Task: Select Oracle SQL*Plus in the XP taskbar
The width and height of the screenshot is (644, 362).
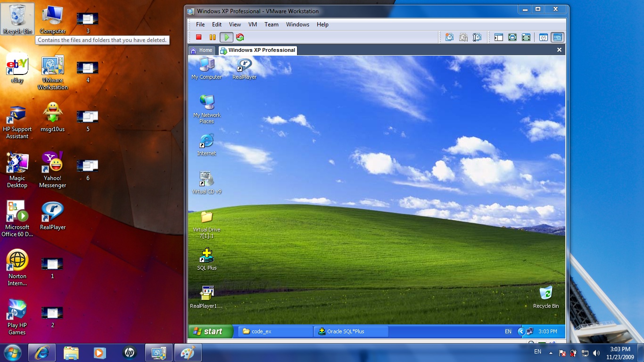Action: 351,331
